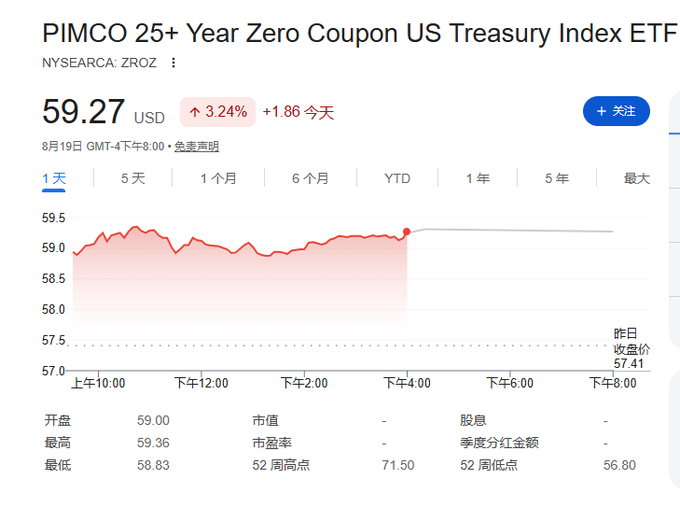Click the 开盘 value 59.00

coord(153,420)
